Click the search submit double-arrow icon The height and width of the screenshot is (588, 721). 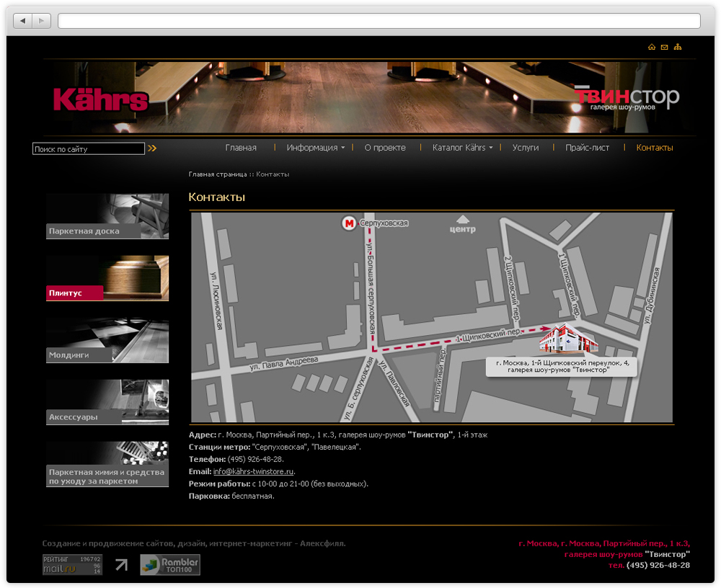point(152,148)
